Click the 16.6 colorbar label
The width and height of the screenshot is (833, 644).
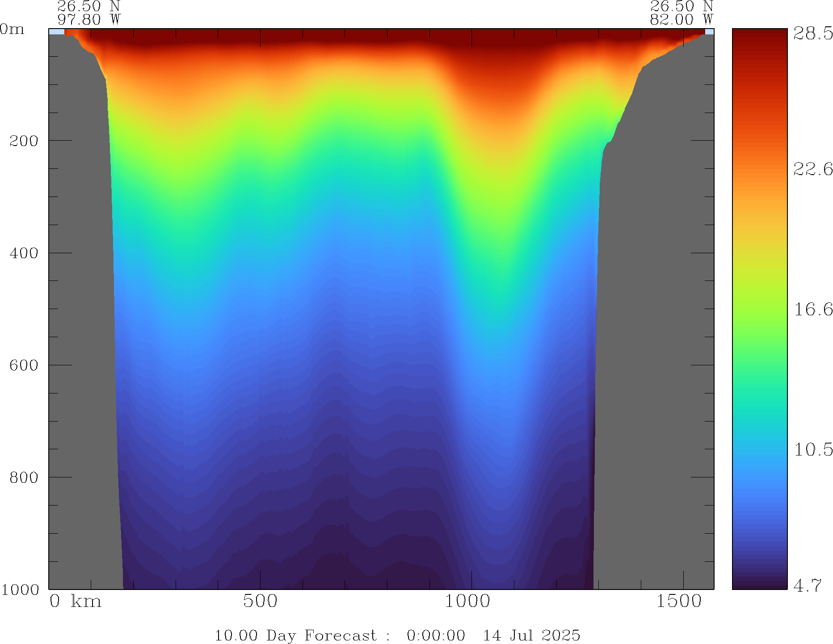[x=812, y=309]
